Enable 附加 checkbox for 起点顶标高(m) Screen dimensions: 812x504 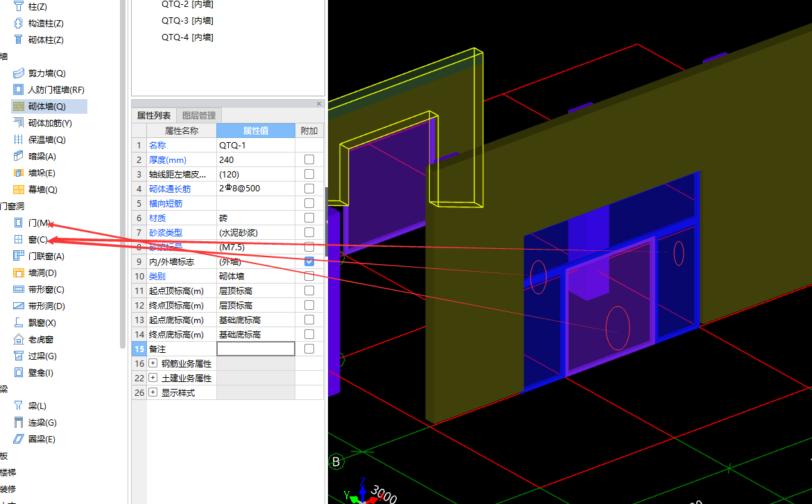pyautogui.click(x=309, y=290)
